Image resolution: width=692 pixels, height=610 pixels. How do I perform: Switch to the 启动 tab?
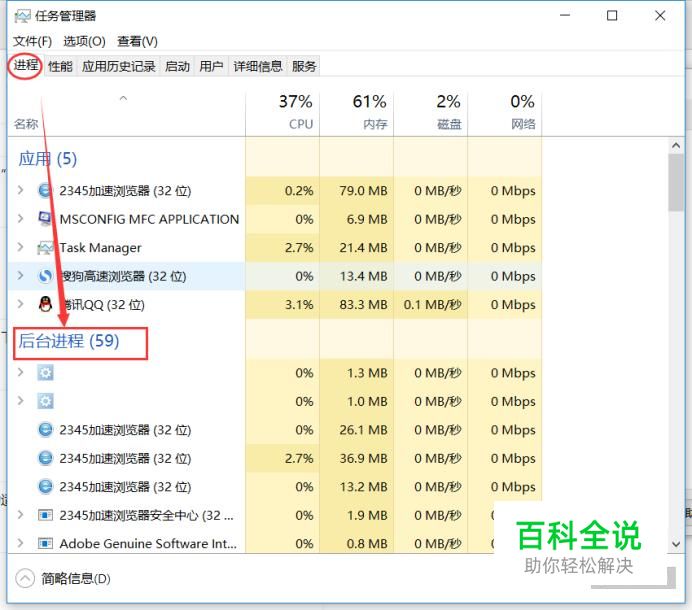click(177, 67)
